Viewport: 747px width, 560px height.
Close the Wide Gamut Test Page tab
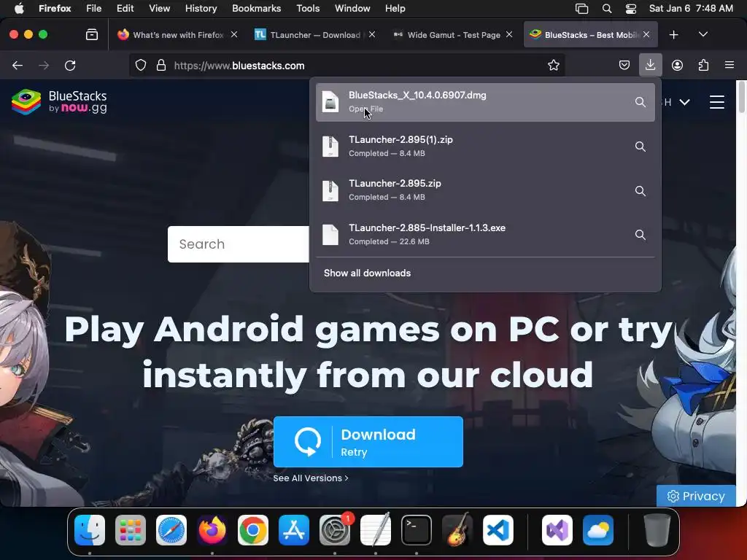click(509, 34)
